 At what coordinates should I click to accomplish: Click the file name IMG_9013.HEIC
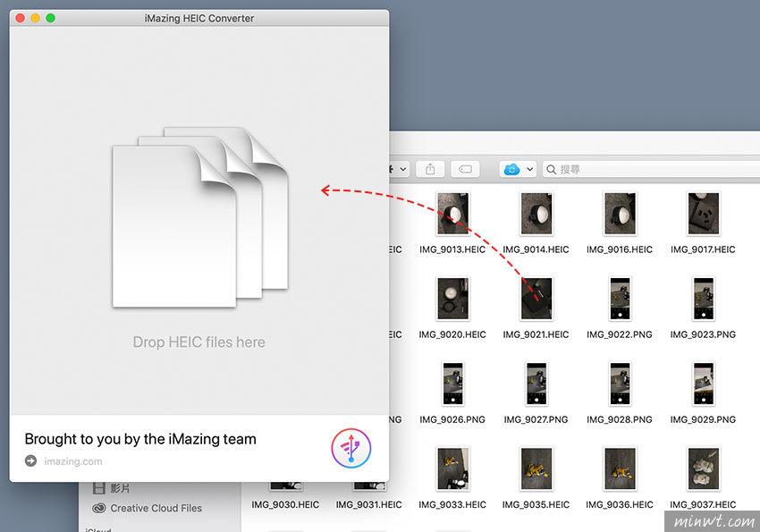tap(452, 249)
